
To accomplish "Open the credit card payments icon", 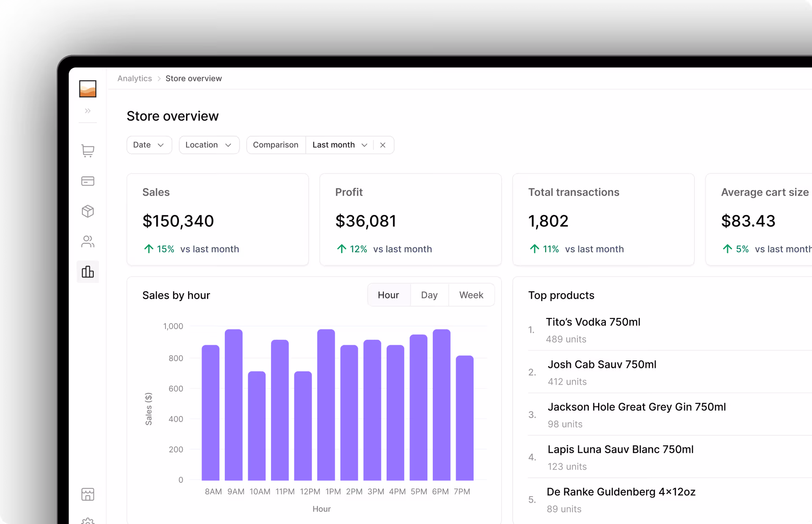I will pos(88,181).
